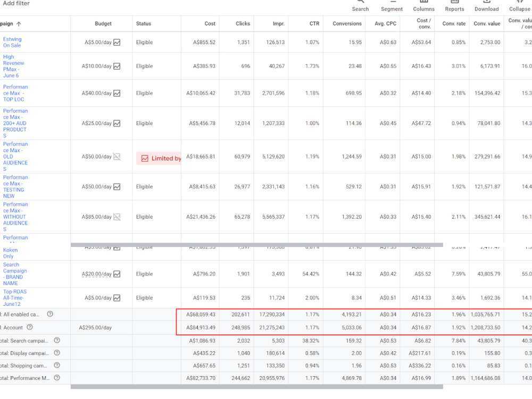
Task: Open Performance Max - OLD AUDIENCES campaign
Action: 15,157
